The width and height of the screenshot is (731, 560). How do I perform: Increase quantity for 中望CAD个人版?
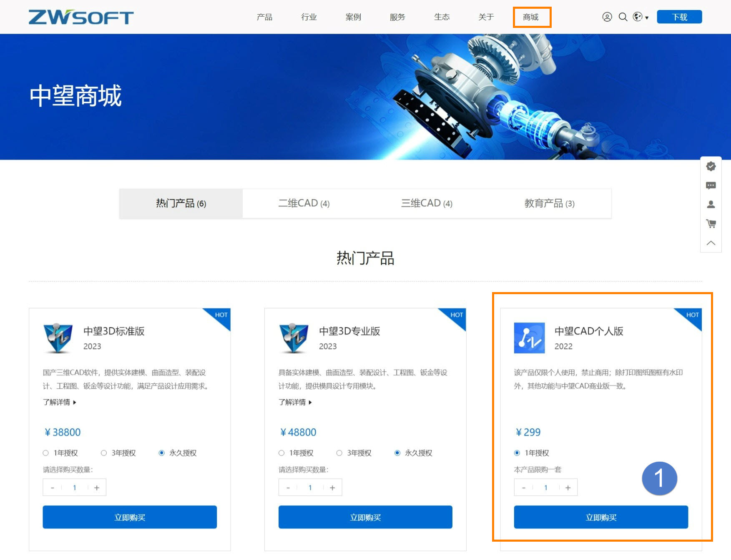click(568, 487)
